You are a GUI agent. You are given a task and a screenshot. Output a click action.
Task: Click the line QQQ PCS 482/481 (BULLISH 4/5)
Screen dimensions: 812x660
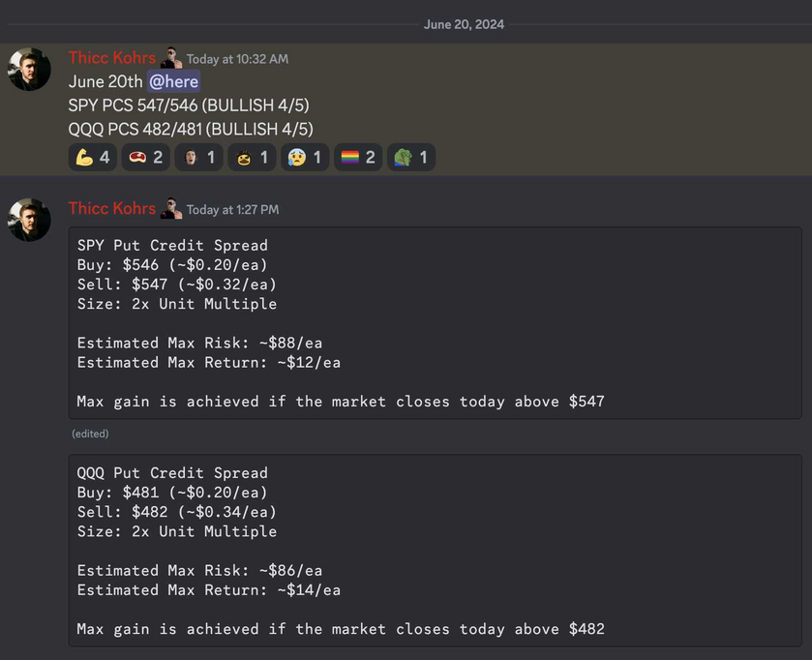(191, 130)
